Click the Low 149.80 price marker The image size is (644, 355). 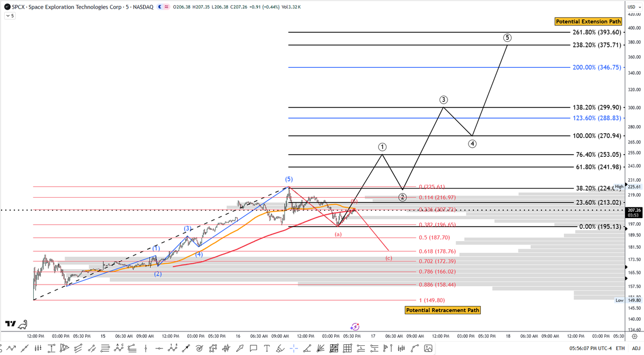tap(629, 300)
